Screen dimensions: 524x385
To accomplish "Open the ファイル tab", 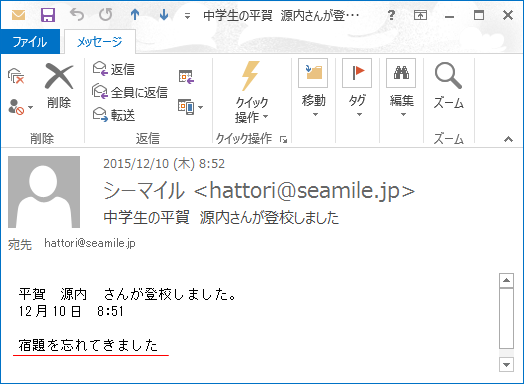I will point(30,42).
